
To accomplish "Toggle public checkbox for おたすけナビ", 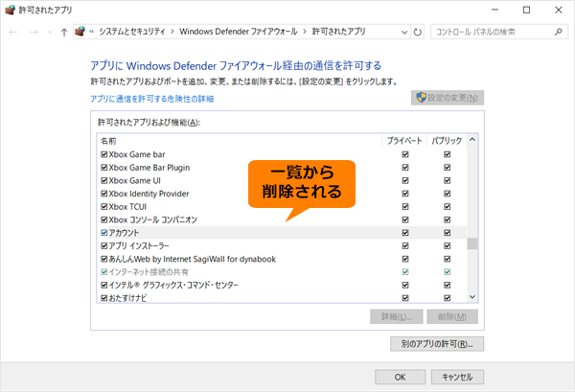I will (x=447, y=298).
